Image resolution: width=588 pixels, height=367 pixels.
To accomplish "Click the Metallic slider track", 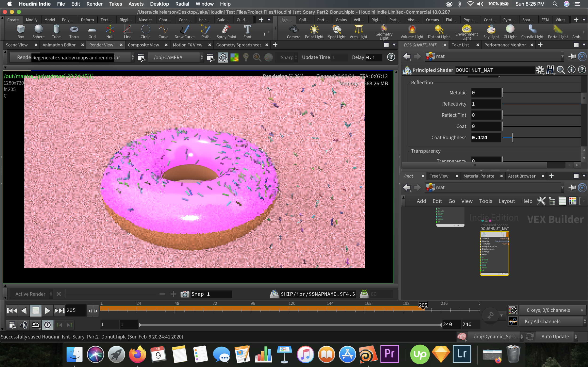I will [542, 93].
